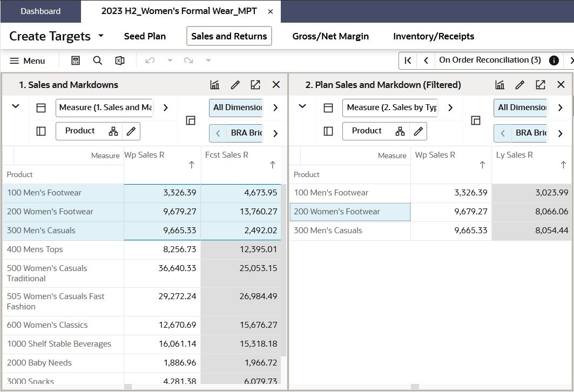Edit the Plan Sales and Markdown view
The height and width of the screenshot is (392, 574).
point(520,85)
